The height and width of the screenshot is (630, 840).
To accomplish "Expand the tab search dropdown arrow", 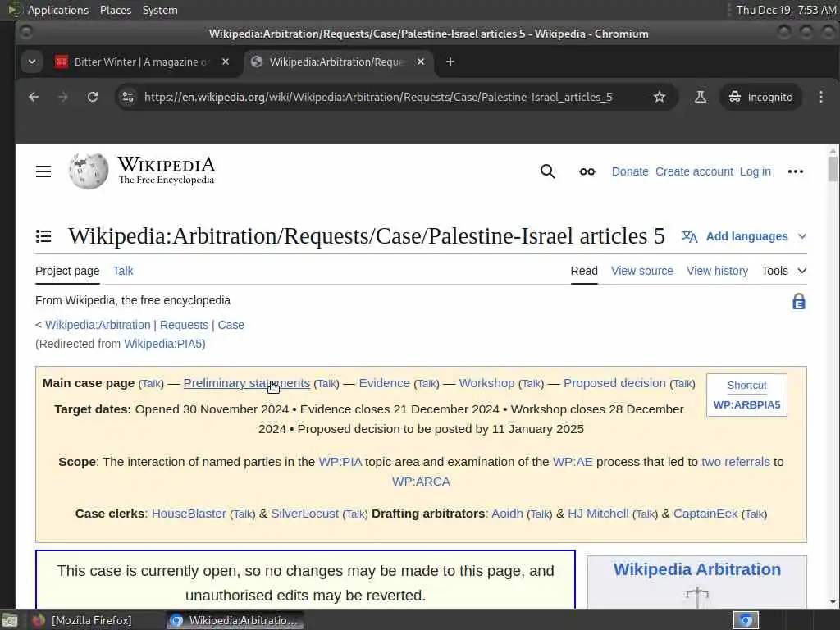I will pos(32,62).
